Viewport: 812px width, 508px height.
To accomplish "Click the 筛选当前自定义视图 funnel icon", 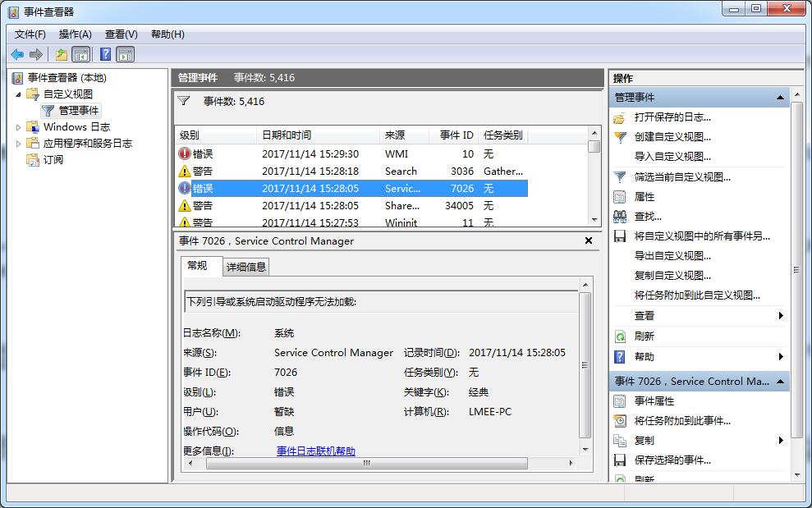I will [x=620, y=177].
